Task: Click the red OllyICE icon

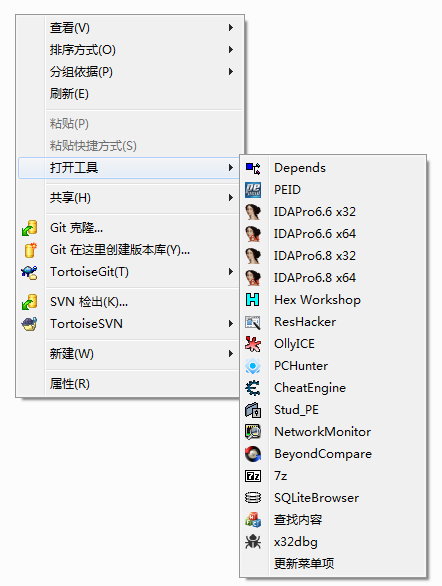Action: pos(253,344)
